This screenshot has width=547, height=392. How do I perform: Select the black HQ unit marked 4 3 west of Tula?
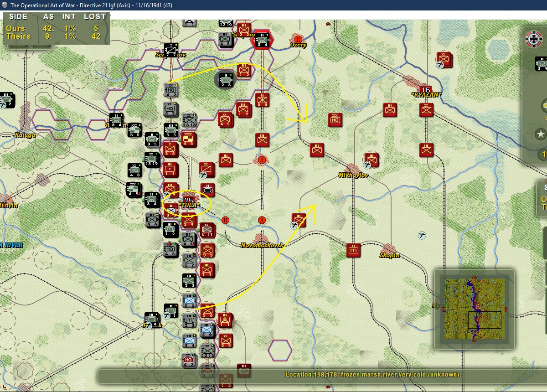point(134,170)
